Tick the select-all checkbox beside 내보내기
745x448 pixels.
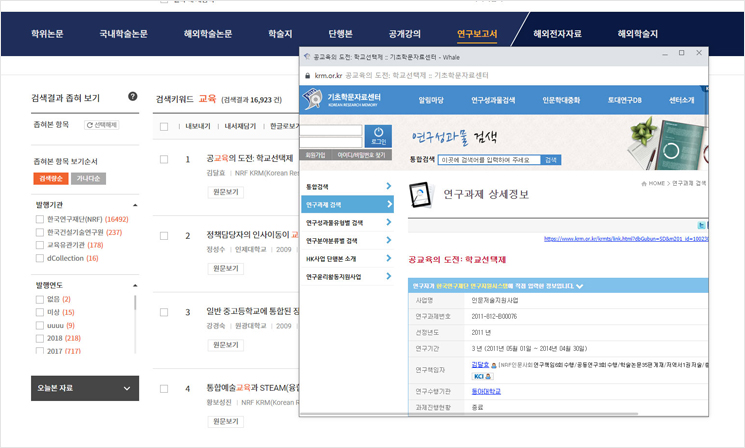164,126
